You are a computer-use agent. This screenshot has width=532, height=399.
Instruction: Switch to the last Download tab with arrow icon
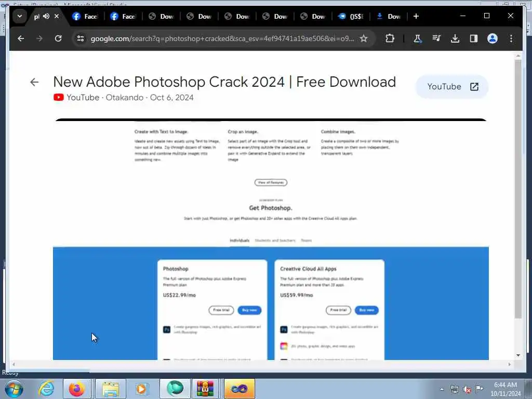click(389, 16)
